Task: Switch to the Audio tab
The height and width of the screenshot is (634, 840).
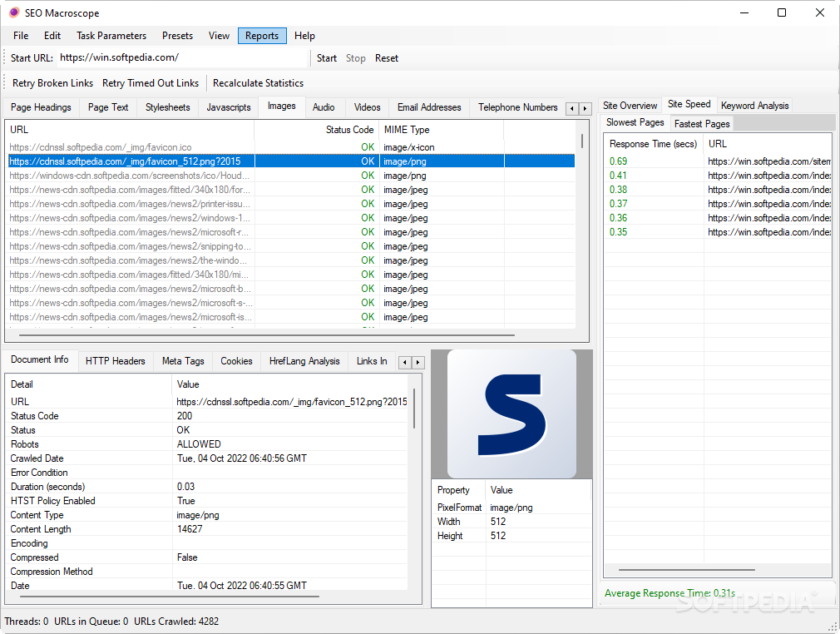Action: tap(324, 107)
